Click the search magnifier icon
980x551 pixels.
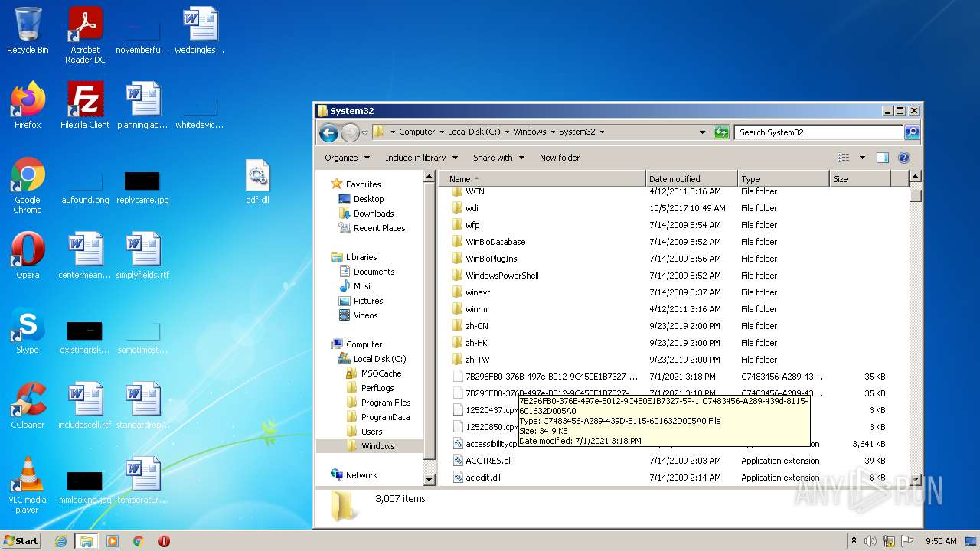pyautogui.click(x=911, y=132)
